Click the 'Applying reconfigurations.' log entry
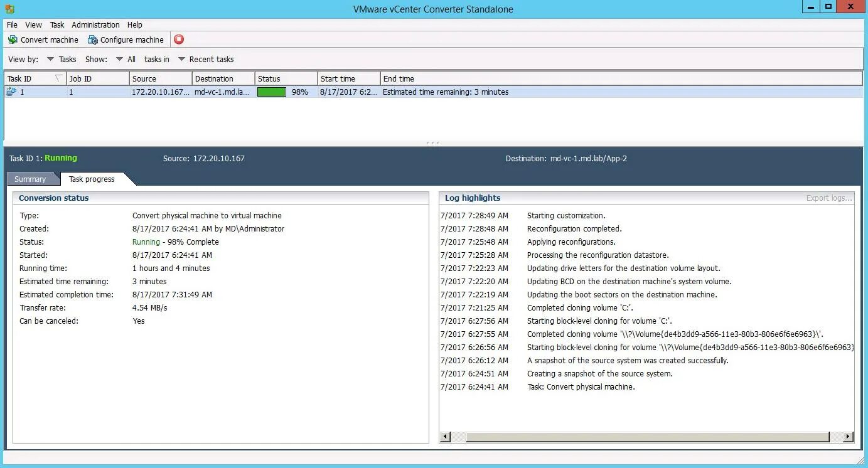The height and width of the screenshot is (468, 868). coord(571,242)
